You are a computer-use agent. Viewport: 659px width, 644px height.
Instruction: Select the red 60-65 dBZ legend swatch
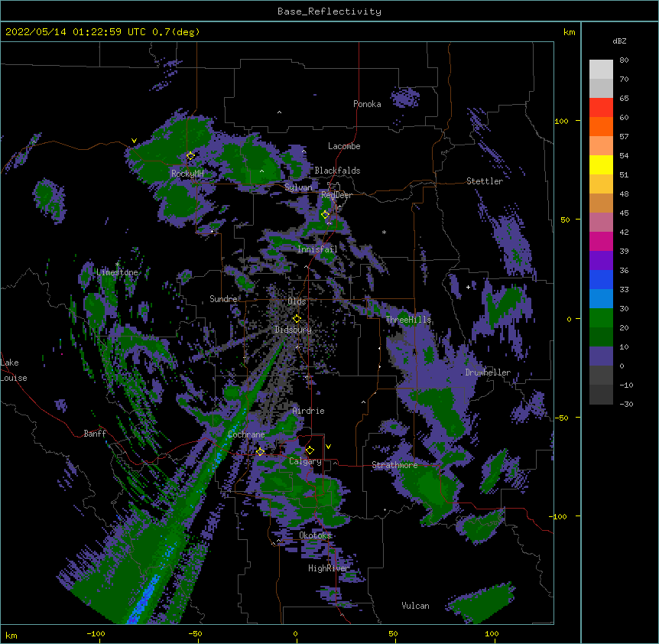coord(601,107)
